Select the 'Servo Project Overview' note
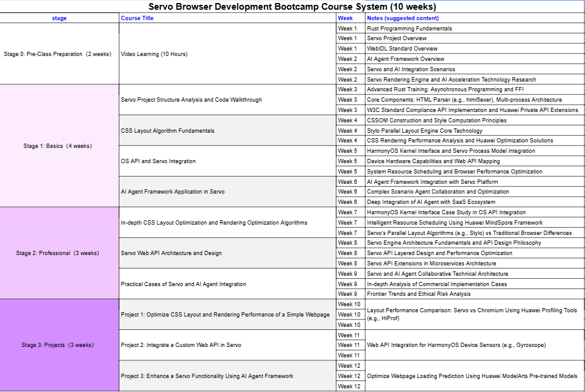 [475, 38]
